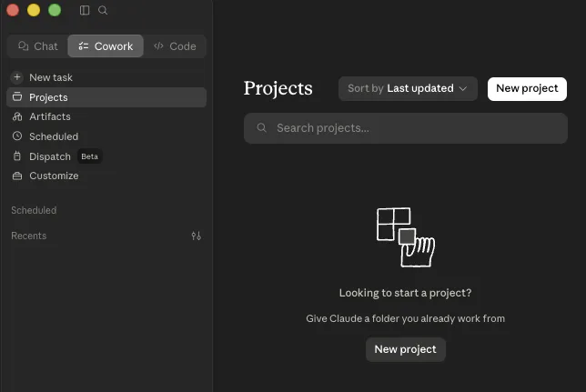The width and height of the screenshot is (586, 392).
Task: Open the Customize menu item
Action: coord(106,176)
